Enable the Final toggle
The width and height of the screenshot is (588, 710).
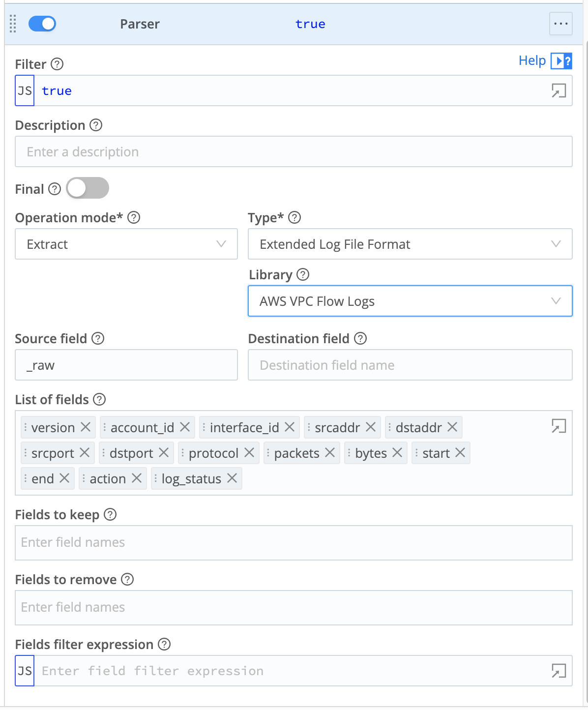[x=88, y=188]
